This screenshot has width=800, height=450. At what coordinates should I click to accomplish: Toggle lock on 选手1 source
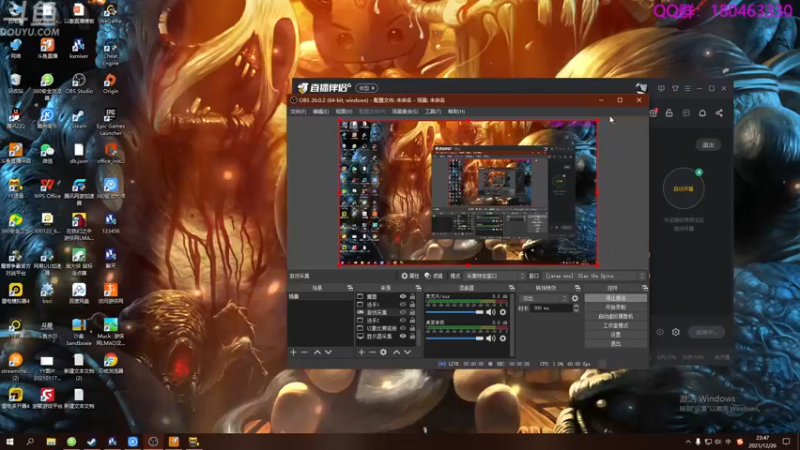click(412, 305)
